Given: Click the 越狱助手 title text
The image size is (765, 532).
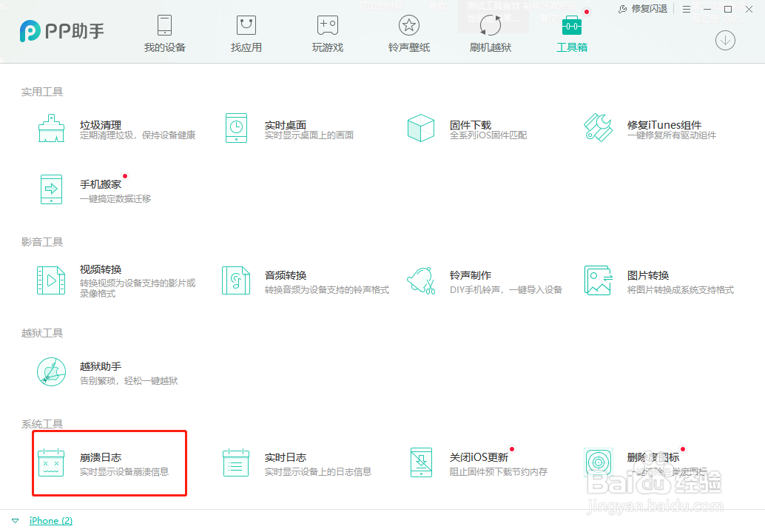Looking at the screenshot, I should (101, 366).
